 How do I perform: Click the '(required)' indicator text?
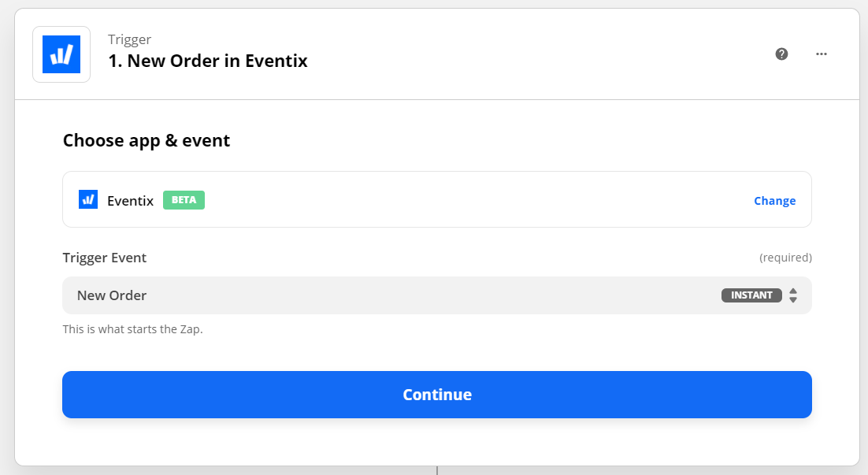point(785,258)
